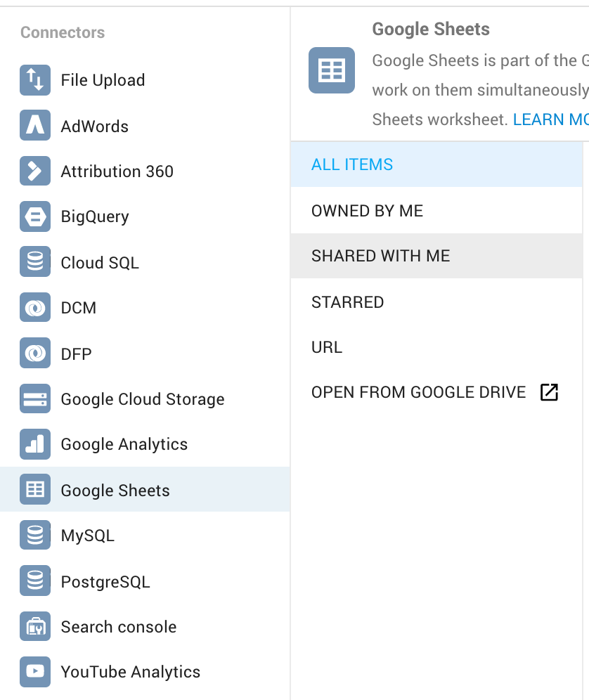Image resolution: width=589 pixels, height=700 pixels.
Task: Select the URL option
Action: point(436,347)
